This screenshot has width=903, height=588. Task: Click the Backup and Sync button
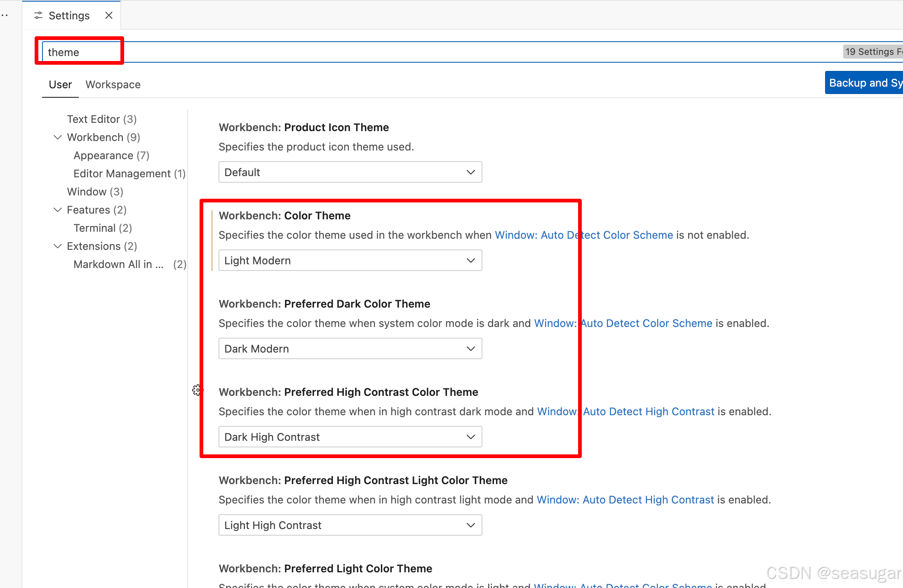(864, 82)
